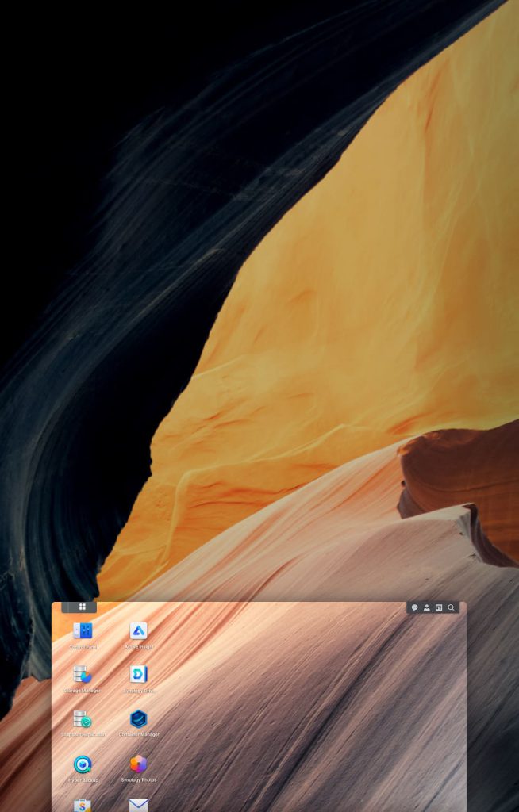
Task: Select the Container Manager text label
Action: tap(139, 735)
